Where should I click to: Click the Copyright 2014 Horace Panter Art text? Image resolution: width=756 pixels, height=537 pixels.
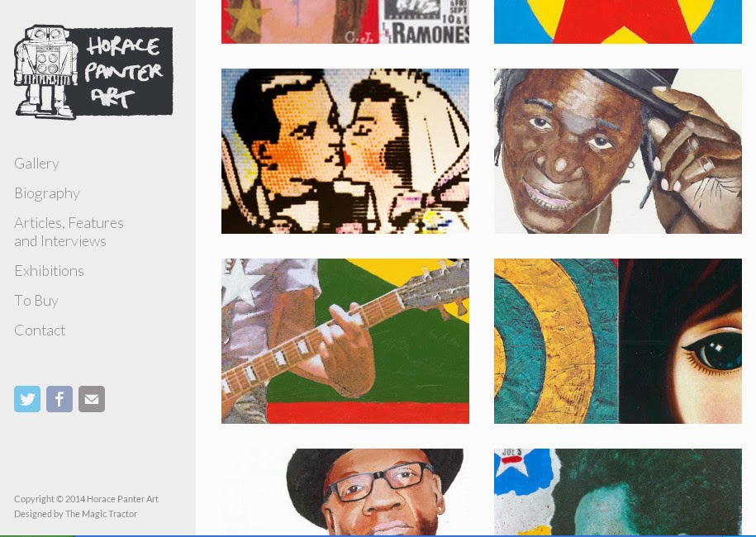(86, 499)
